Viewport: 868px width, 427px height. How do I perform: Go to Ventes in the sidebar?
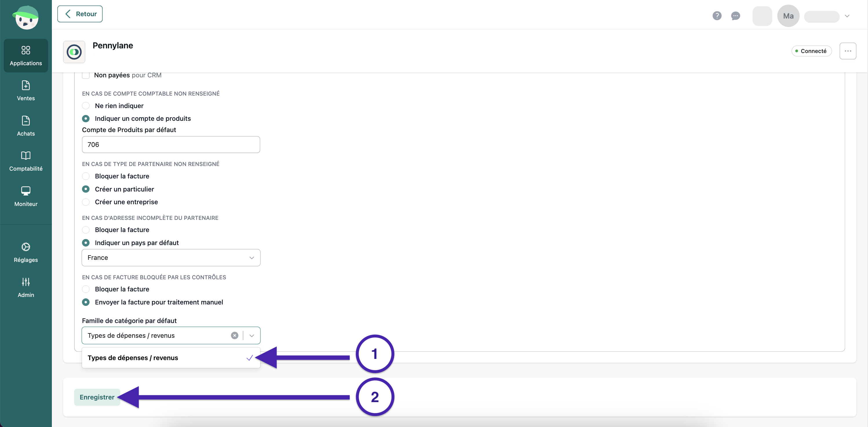(25, 91)
